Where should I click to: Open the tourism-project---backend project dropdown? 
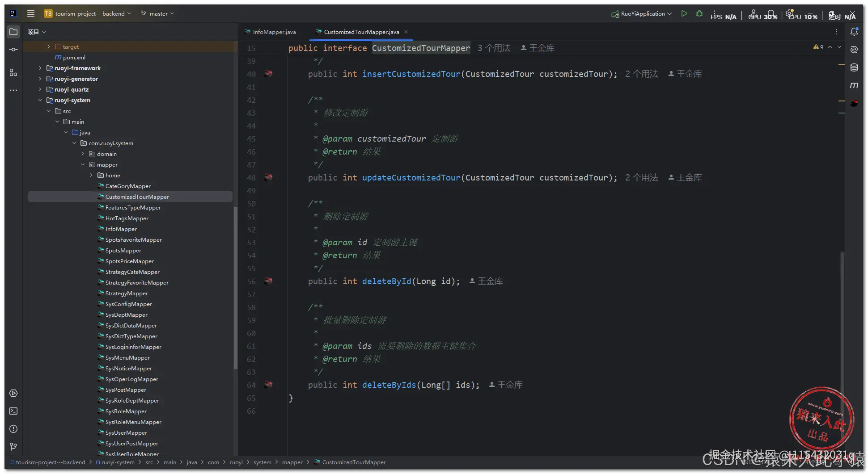[88, 13]
